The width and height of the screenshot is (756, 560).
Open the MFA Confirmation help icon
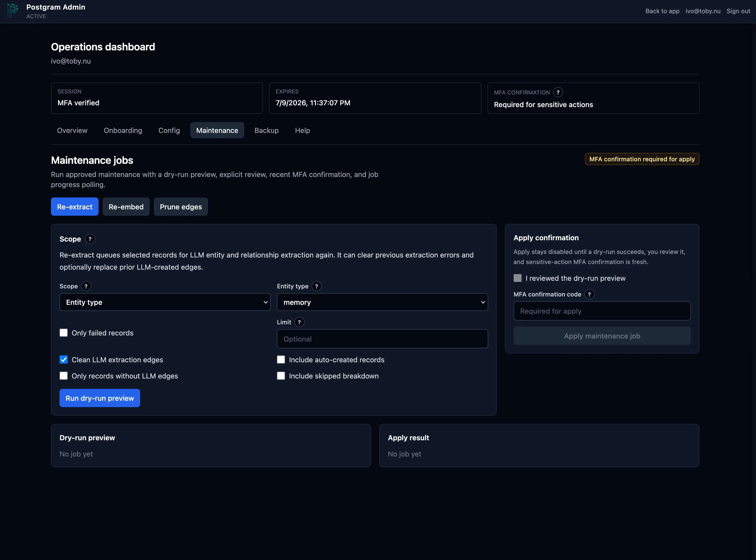(558, 92)
